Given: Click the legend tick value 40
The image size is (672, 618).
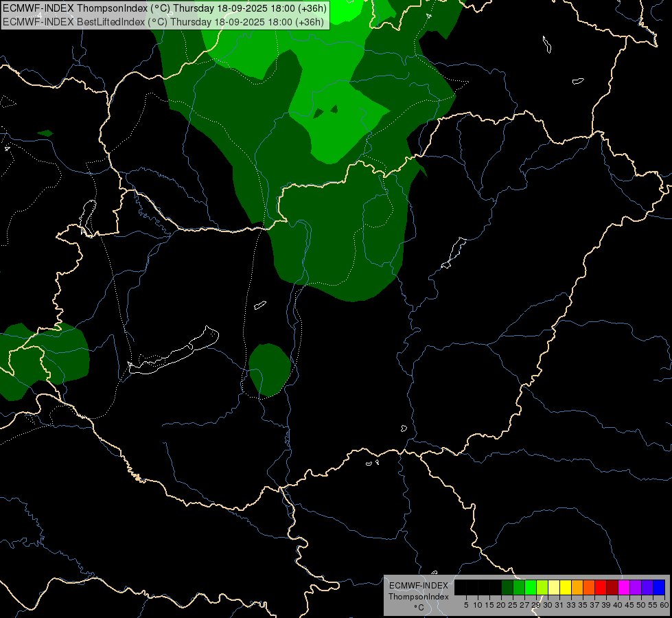Looking at the screenshot, I should coord(618,605).
